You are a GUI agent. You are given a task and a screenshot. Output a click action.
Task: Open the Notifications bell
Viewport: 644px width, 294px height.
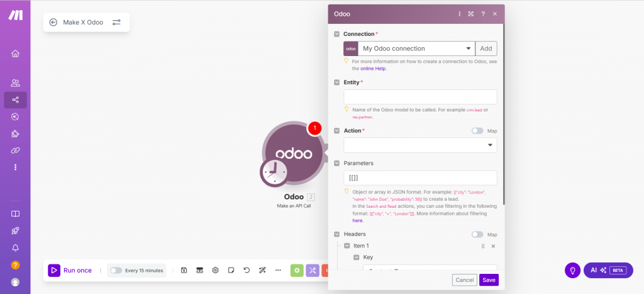tap(15, 247)
